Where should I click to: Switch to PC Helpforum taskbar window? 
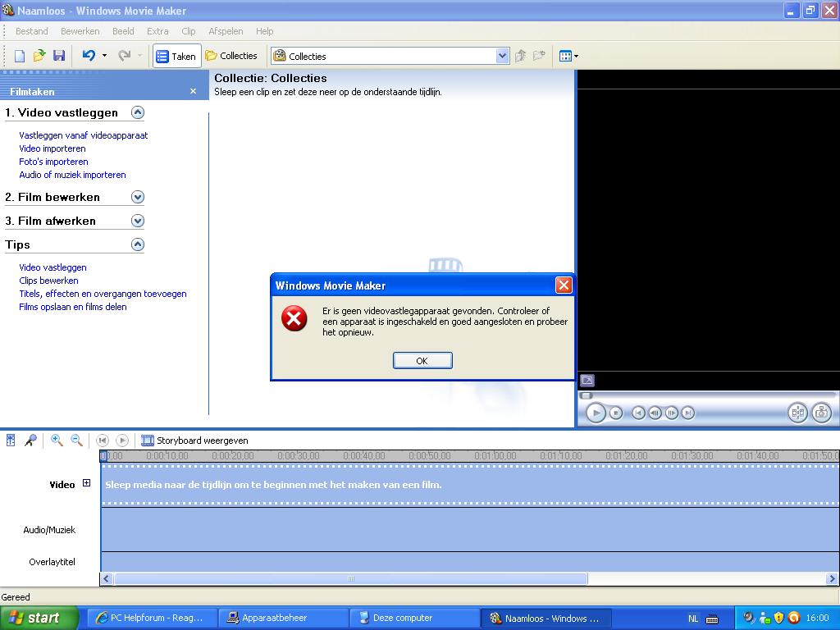pos(152,619)
